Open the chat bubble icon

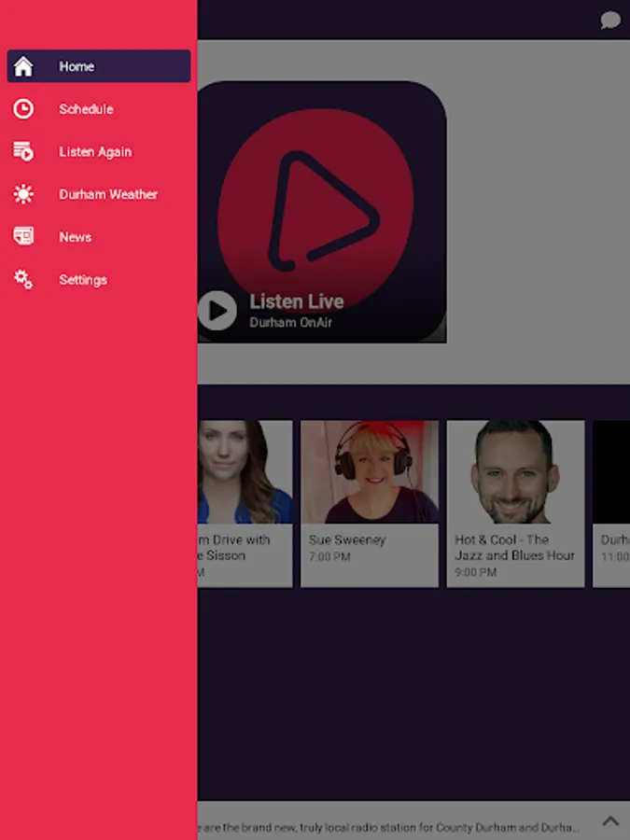pyautogui.click(x=610, y=21)
